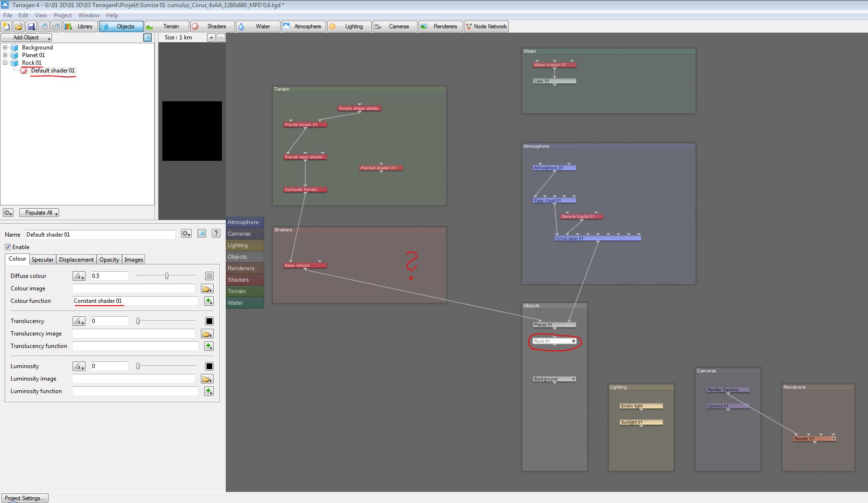Switch to the Objects layout

pyautogui.click(x=121, y=26)
